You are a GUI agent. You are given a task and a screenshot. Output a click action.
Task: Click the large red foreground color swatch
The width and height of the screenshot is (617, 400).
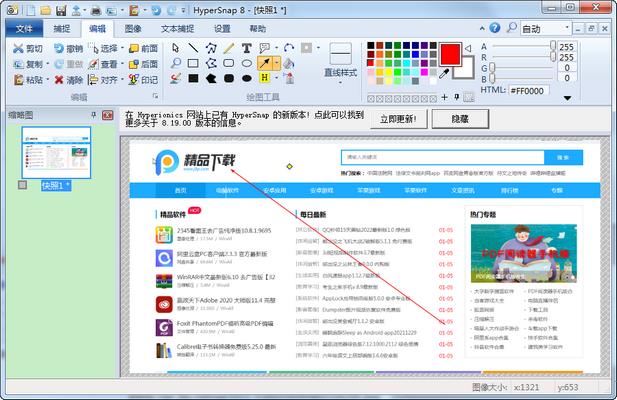point(449,51)
